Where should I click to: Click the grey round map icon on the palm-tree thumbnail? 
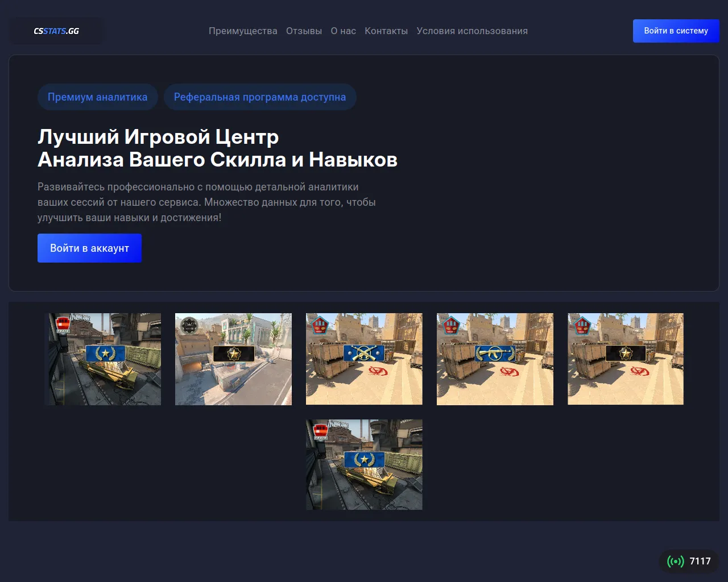[189, 326]
